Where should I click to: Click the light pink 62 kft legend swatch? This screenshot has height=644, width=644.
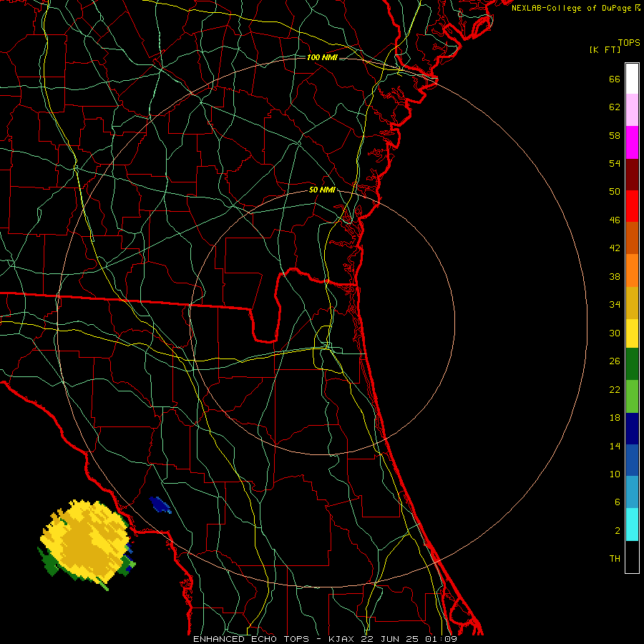632,110
